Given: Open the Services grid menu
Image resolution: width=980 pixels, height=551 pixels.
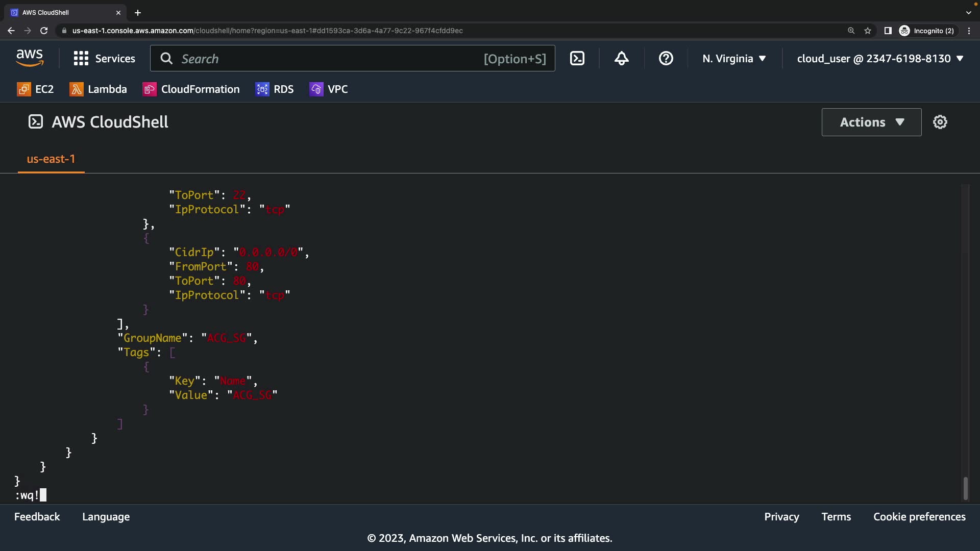Looking at the screenshot, I should tap(104, 59).
